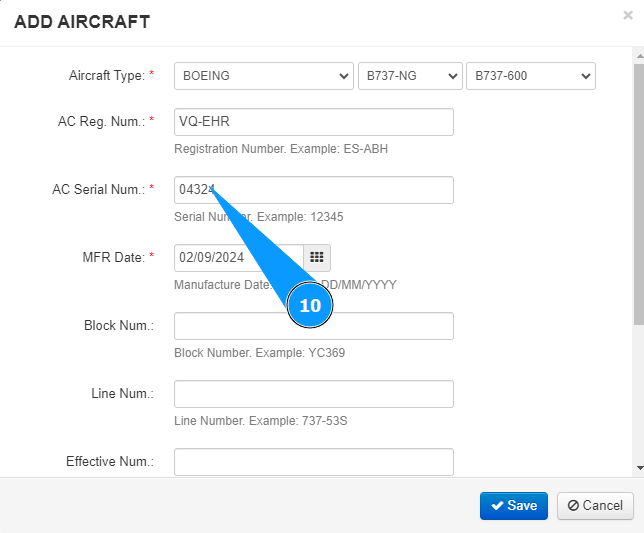
Task: Click the scrollbar up arrow
Action: coord(639,57)
